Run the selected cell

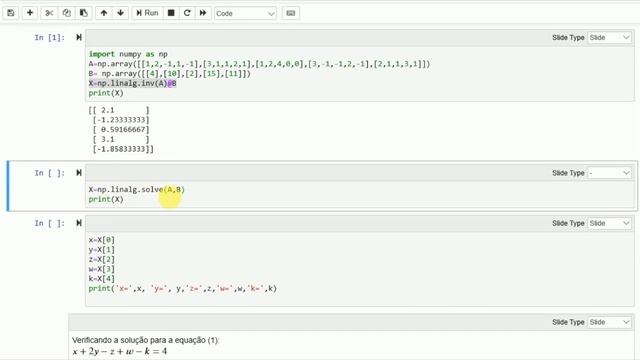147,13
